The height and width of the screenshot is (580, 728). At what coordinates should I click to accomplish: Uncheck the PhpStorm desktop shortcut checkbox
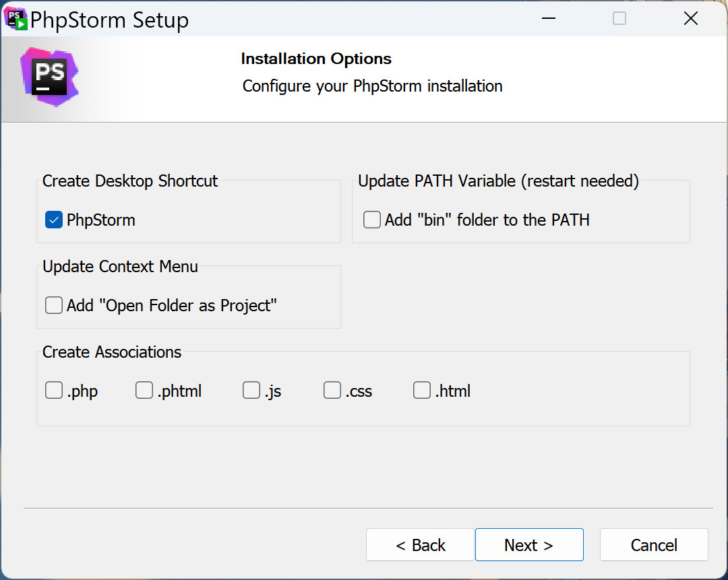coord(54,220)
